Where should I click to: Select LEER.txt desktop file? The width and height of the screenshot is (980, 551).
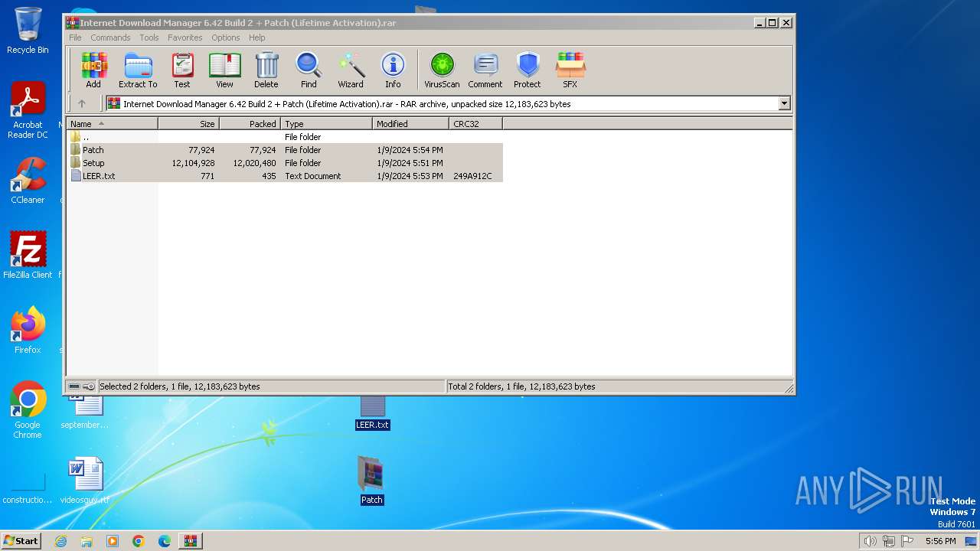click(373, 413)
